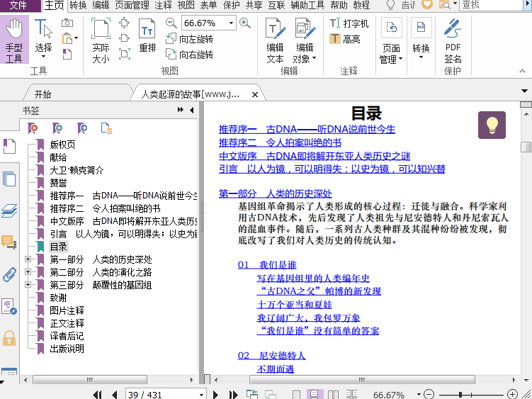Enable continuous page display mode
532x399 pixels.
coord(315,395)
